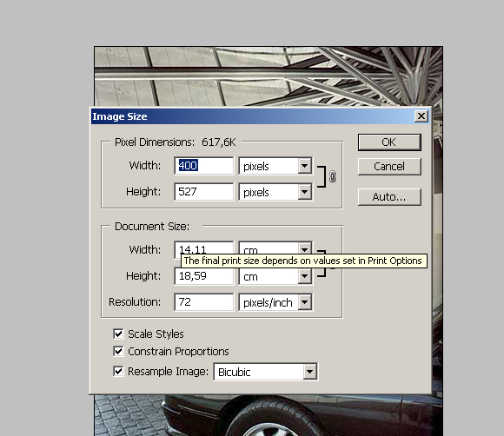Toggle the Scale Styles checkbox
Image resolution: width=504 pixels, height=436 pixels.
[x=118, y=334]
